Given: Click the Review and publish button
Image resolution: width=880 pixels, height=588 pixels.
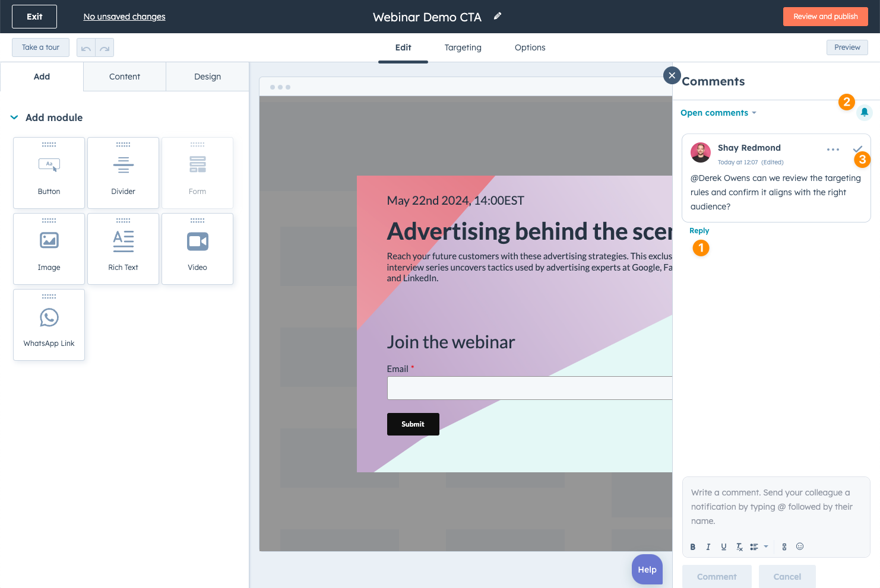Looking at the screenshot, I should tap(825, 17).
